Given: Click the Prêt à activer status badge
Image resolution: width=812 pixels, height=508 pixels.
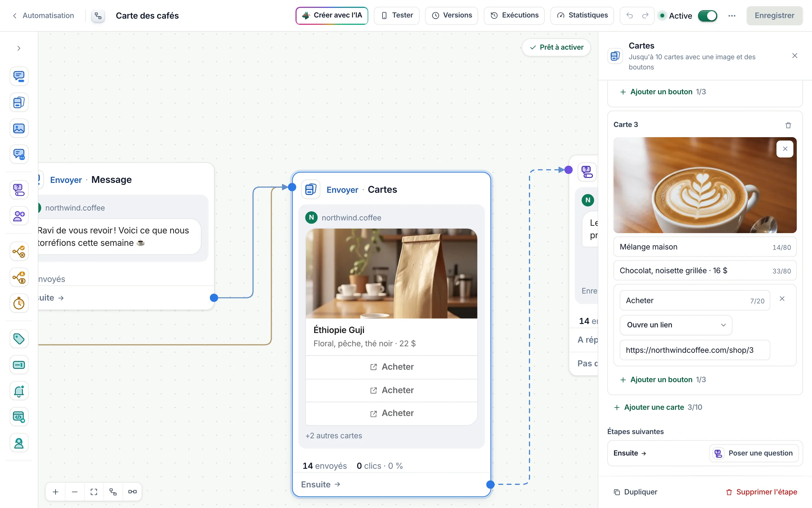Looking at the screenshot, I should click(x=556, y=47).
